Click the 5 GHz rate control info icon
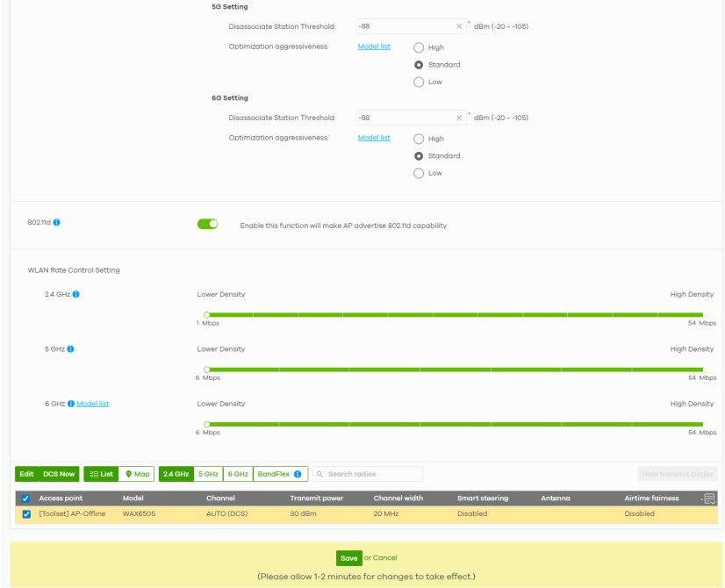The width and height of the screenshot is (725, 588). coord(70,348)
